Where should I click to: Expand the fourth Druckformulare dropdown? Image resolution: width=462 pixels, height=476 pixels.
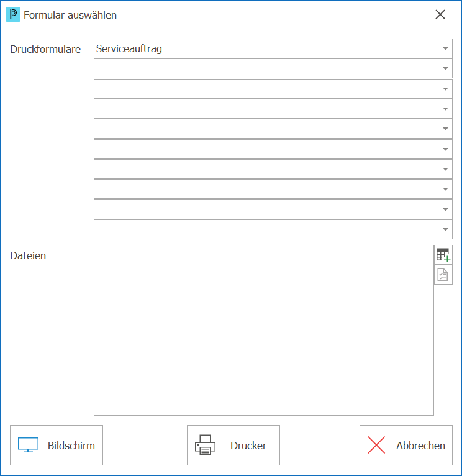pos(445,109)
